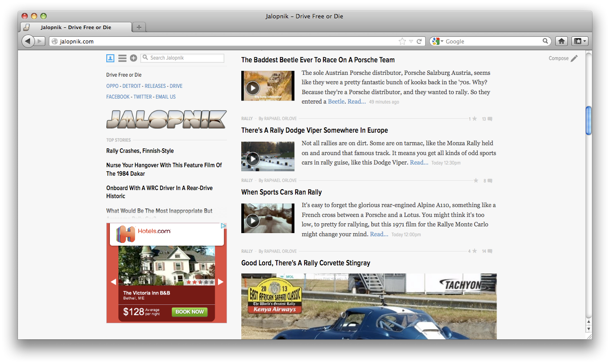This screenshot has width=610, height=364.
Task: Star the Baddest Beetle article
Action: click(x=475, y=119)
